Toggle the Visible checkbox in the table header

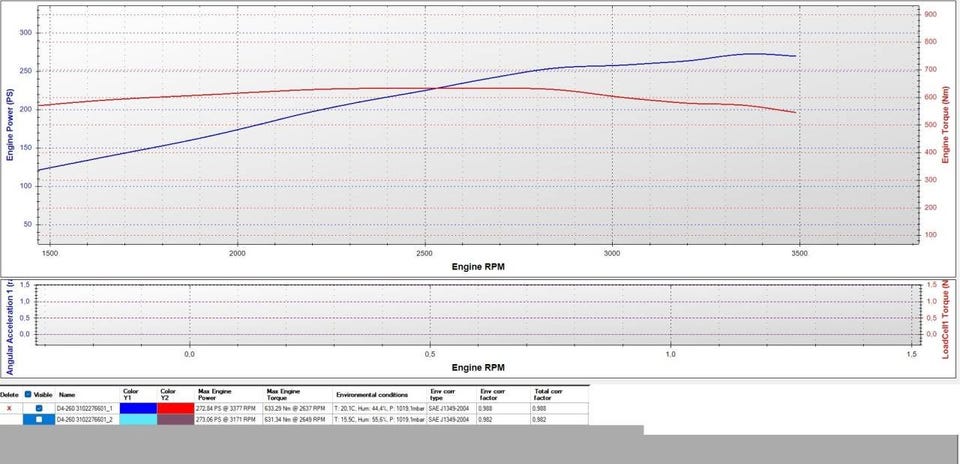28,395
